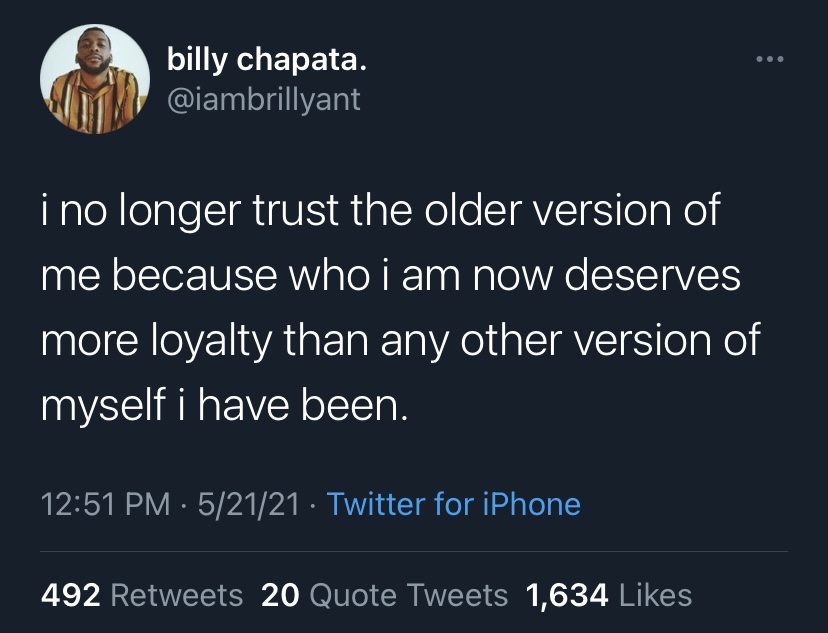Click the Twitter for iPhone source link
Image resolution: width=828 pixels, height=633 pixels.
point(453,504)
